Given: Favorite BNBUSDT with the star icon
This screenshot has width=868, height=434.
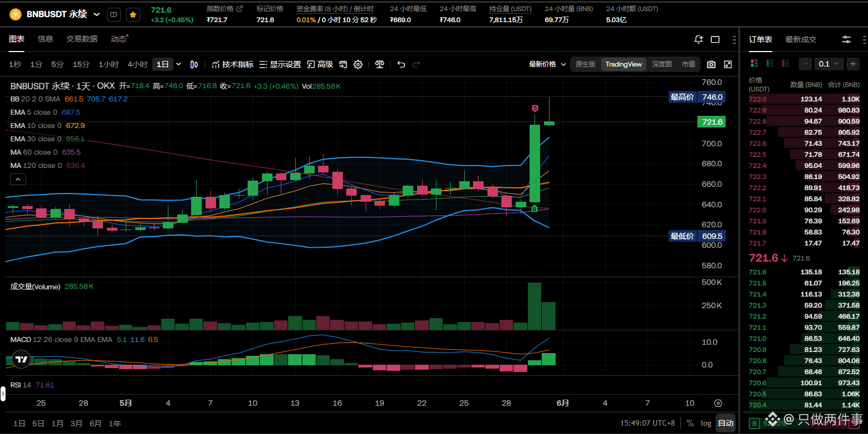Looking at the screenshot, I should 133,15.
